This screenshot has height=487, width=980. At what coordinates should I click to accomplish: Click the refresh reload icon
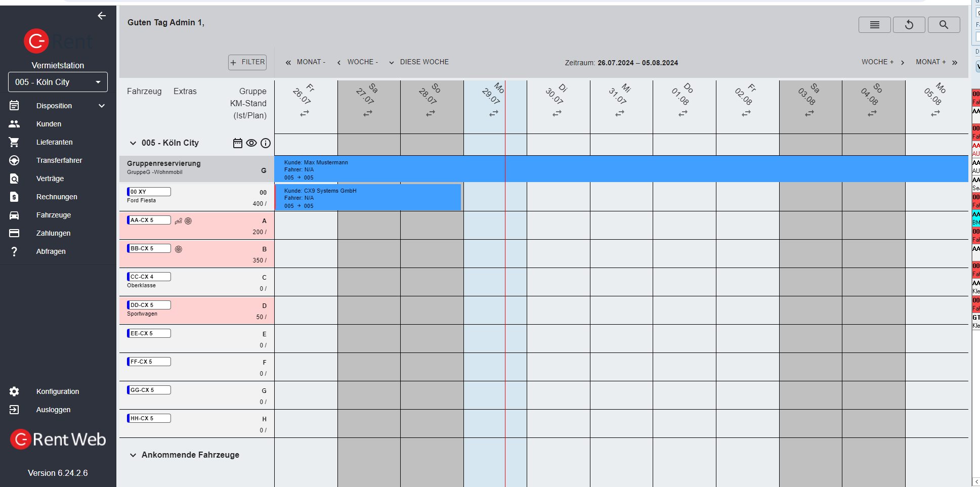point(909,25)
